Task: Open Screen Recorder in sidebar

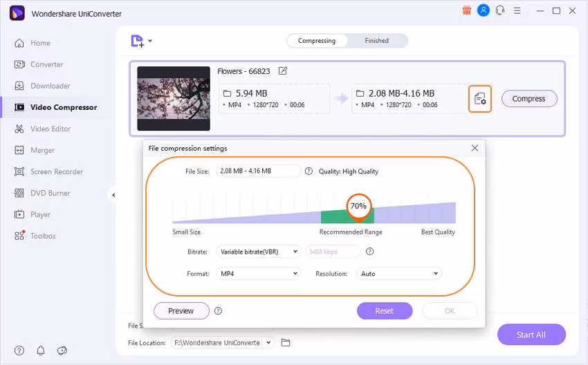Action: tap(48, 171)
